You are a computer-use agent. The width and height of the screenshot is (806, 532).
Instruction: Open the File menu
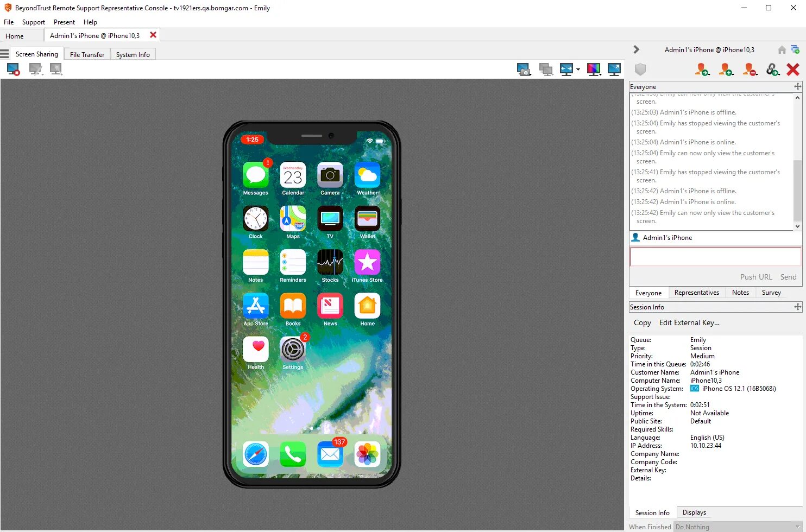tap(9, 22)
